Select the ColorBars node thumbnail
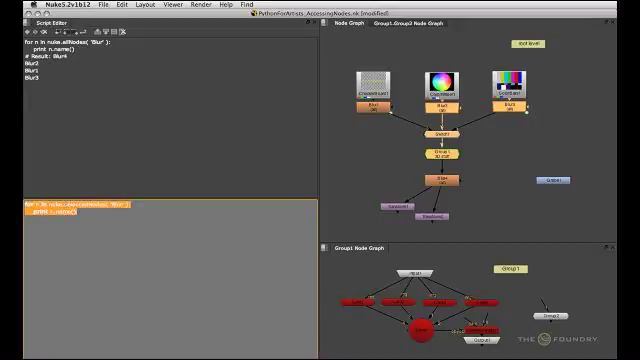Viewport: 640px width, 360px height. [509, 84]
